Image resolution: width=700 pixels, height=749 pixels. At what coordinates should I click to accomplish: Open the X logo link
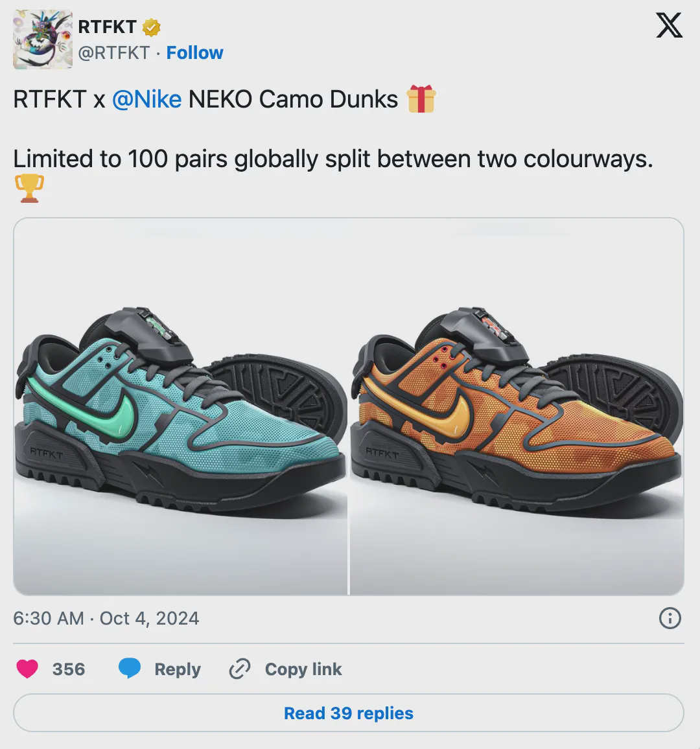tap(669, 26)
